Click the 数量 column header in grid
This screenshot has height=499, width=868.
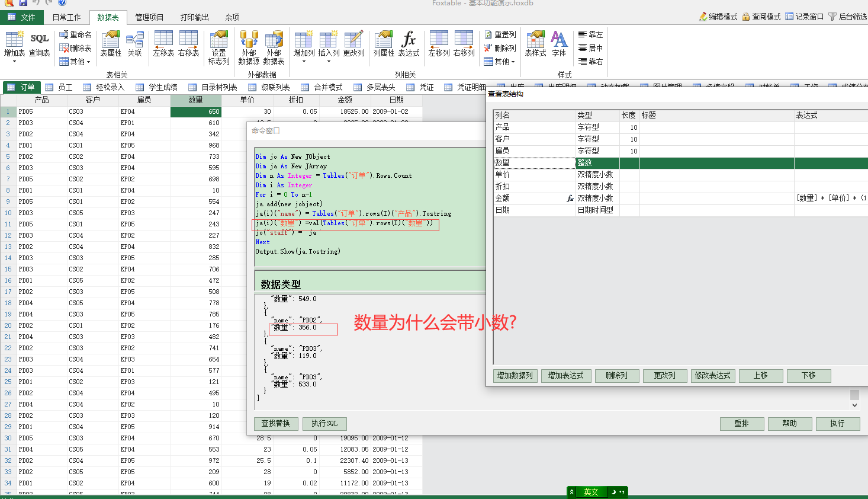(195, 100)
